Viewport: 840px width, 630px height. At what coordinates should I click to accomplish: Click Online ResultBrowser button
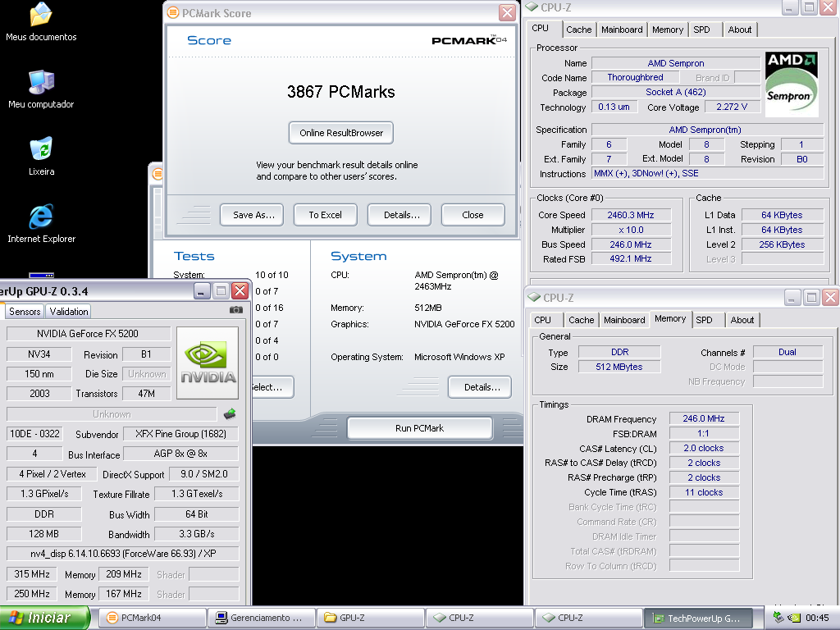click(x=341, y=133)
